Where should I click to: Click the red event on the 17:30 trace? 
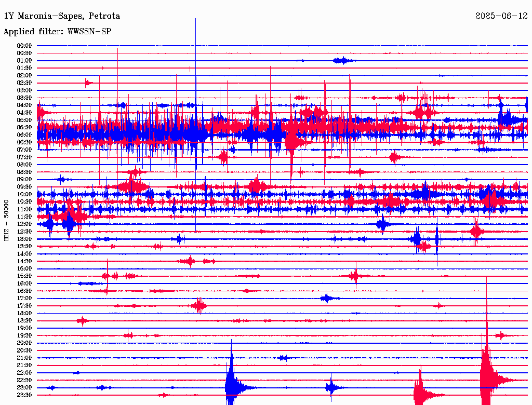click(199, 306)
